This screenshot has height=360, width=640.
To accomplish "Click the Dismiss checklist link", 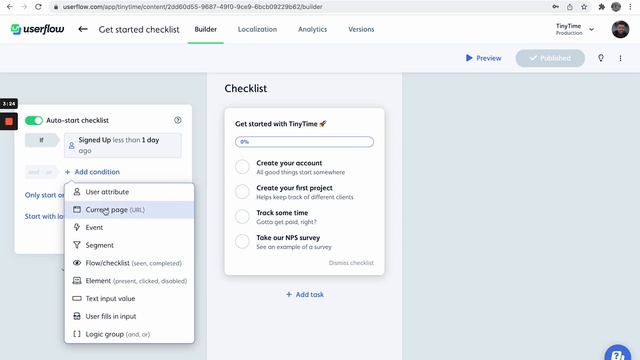I will click(351, 263).
